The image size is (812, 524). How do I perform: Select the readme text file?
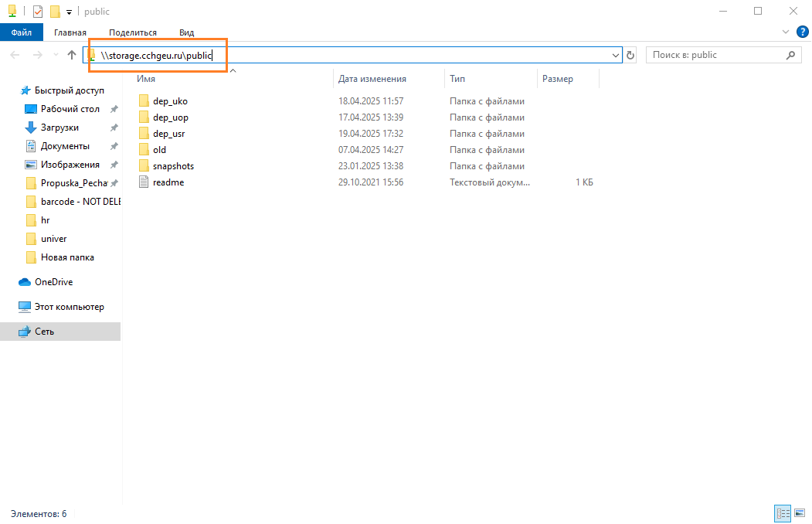tap(168, 182)
